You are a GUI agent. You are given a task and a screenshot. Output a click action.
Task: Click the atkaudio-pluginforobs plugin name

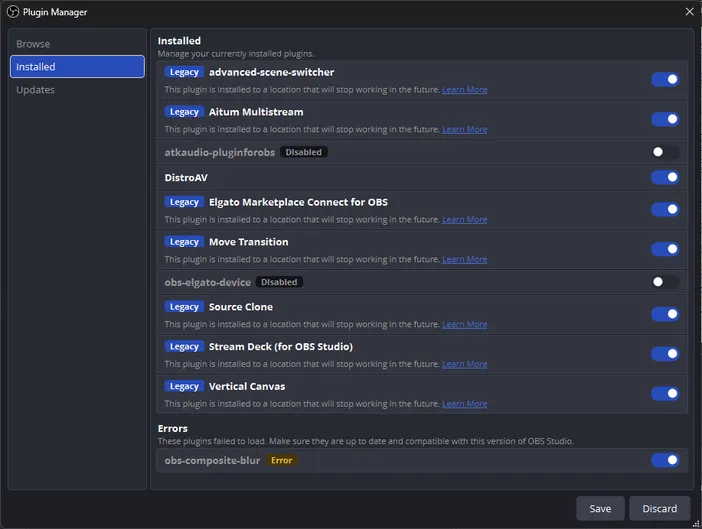[219, 153]
